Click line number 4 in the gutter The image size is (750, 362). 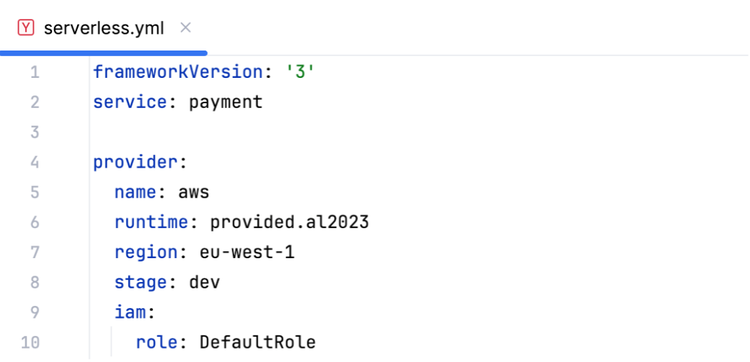[x=34, y=162]
